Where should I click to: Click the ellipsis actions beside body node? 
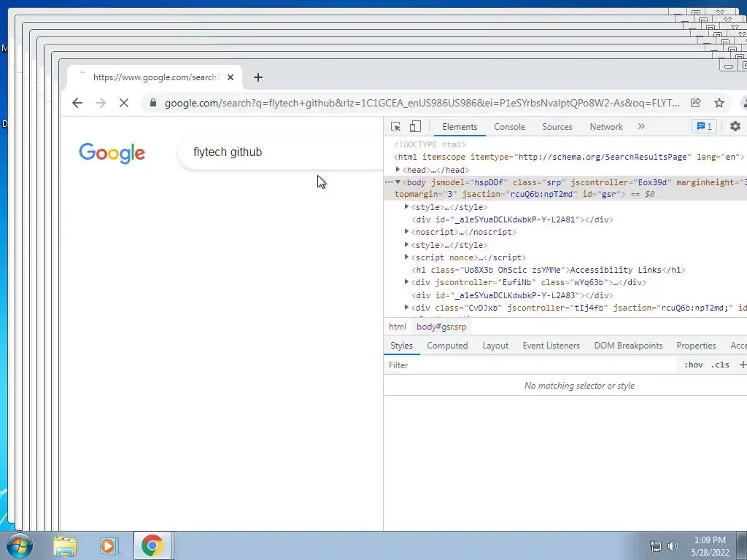click(389, 182)
